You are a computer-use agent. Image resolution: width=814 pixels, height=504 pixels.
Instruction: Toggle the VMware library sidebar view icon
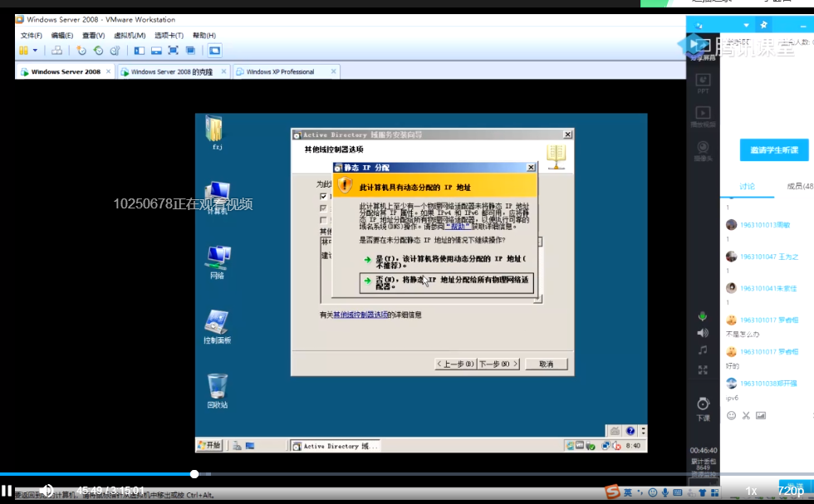pyautogui.click(x=140, y=51)
